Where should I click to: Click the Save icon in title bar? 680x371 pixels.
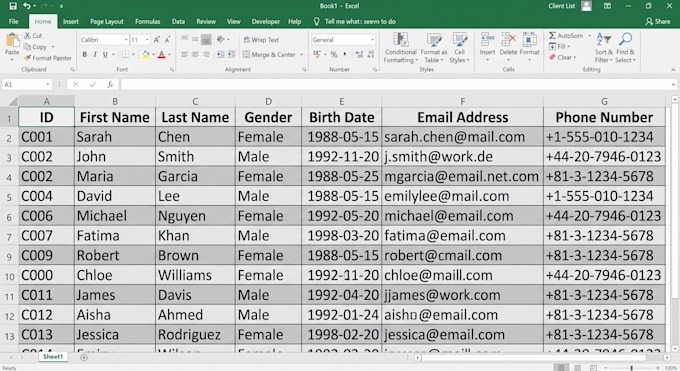13,6
